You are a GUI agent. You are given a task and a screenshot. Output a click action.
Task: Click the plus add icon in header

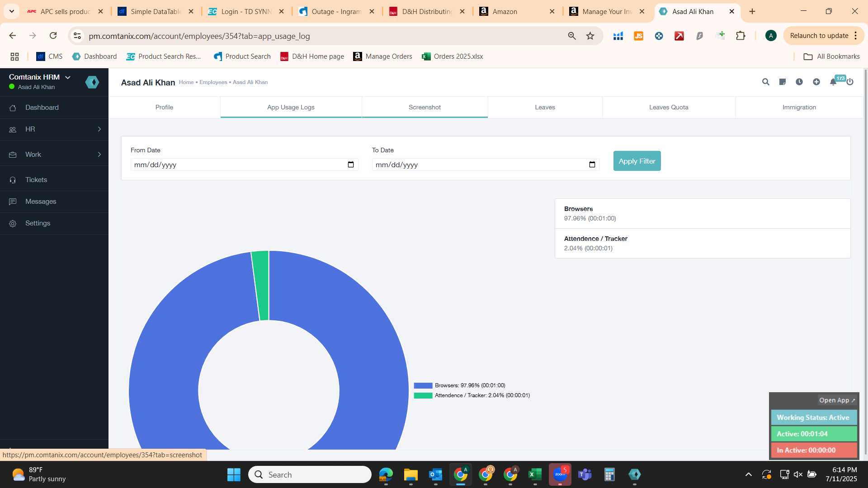point(816,82)
